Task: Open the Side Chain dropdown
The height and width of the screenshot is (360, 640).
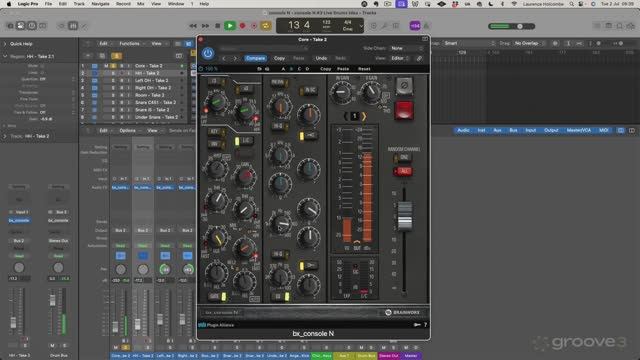Action: [x=407, y=48]
